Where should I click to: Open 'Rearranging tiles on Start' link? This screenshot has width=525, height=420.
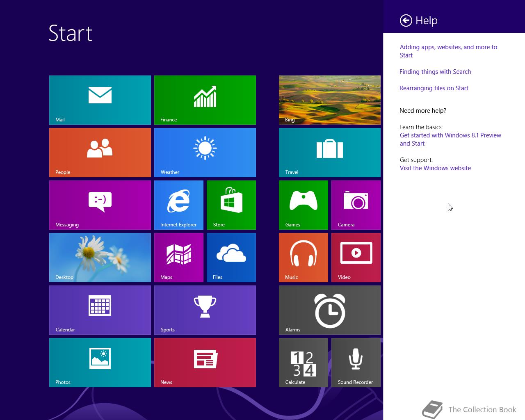434,88
